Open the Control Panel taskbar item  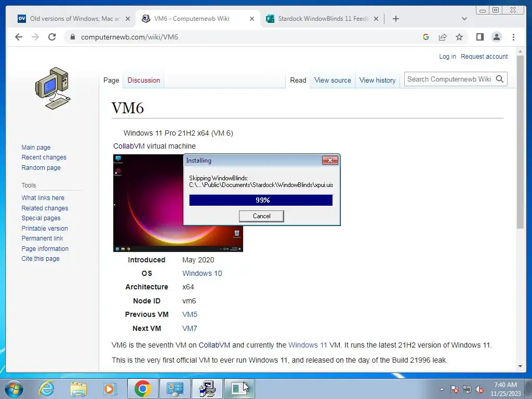click(175, 389)
